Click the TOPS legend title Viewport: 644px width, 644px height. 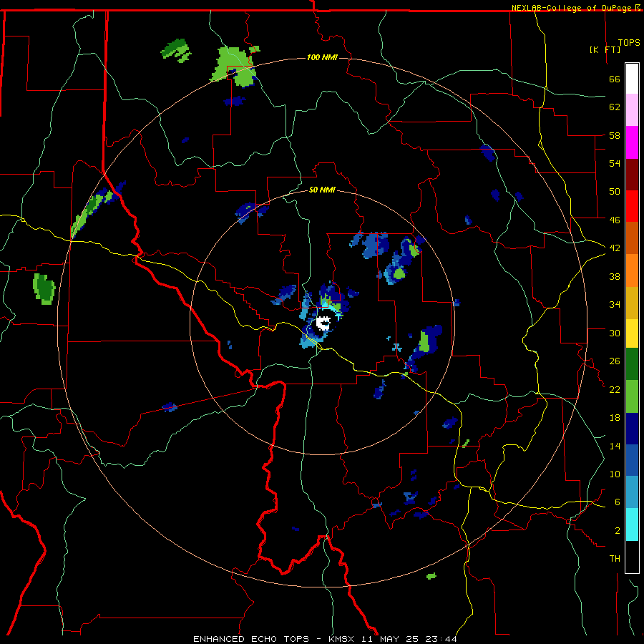pos(629,43)
